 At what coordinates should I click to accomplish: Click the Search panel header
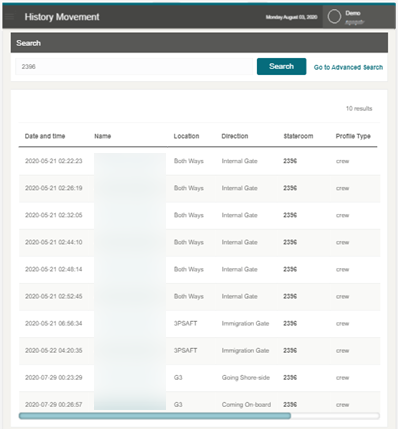point(199,43)
